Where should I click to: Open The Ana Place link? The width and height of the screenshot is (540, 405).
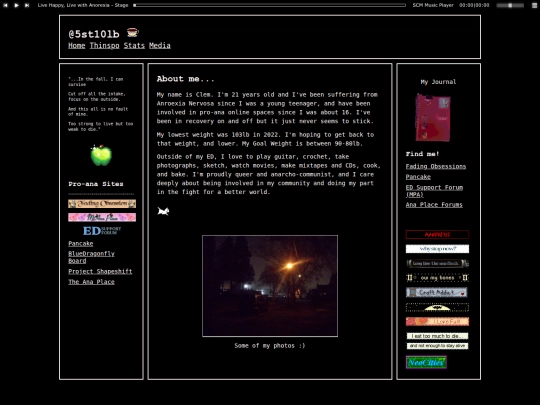point(91,282)
